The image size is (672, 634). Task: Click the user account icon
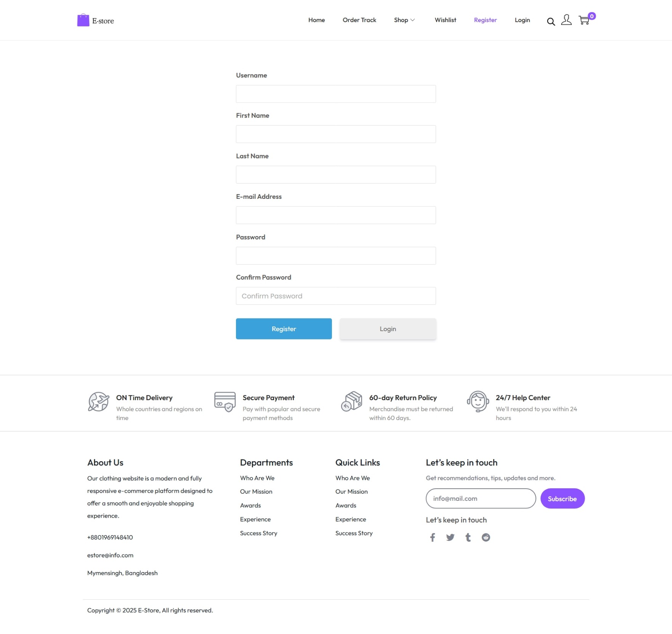pos(567,20)
